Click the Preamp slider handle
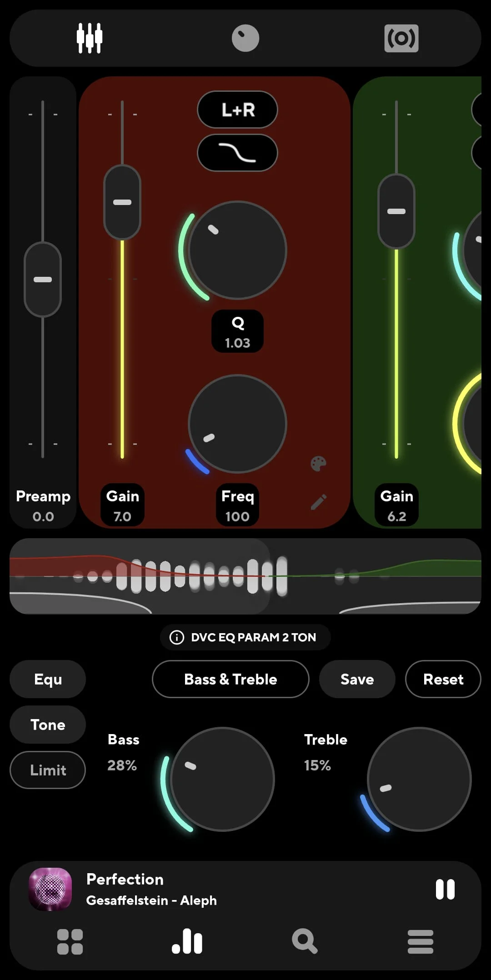Image resolution: width=491 pixels, height=980 pixels. click(x=43, y=280)
